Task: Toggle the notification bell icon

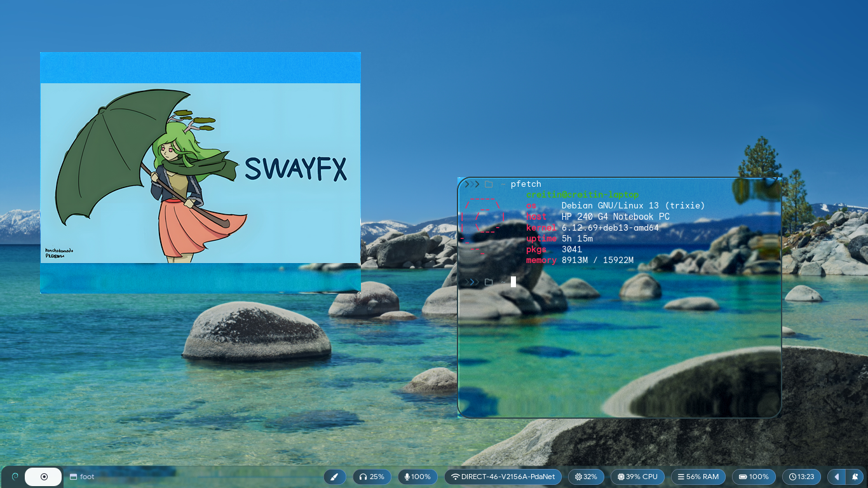Action: click(855, 477)
